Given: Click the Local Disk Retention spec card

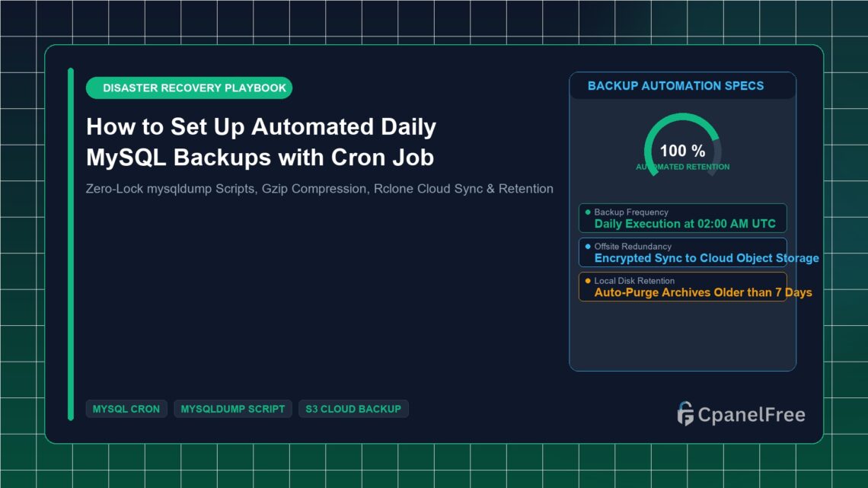Looking at the screenshot, I should tap(682, 286).
